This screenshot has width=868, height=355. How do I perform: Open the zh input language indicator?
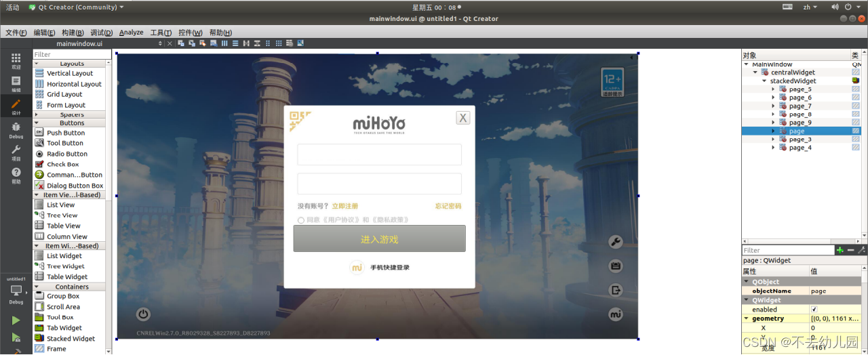click(810, 7)
